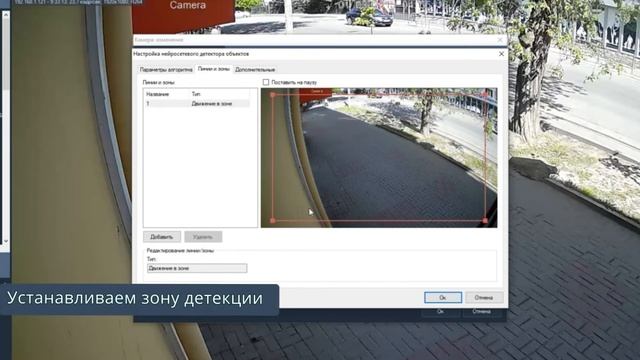
Task: Close the background Камера изменение window
Action: (500, 40)
